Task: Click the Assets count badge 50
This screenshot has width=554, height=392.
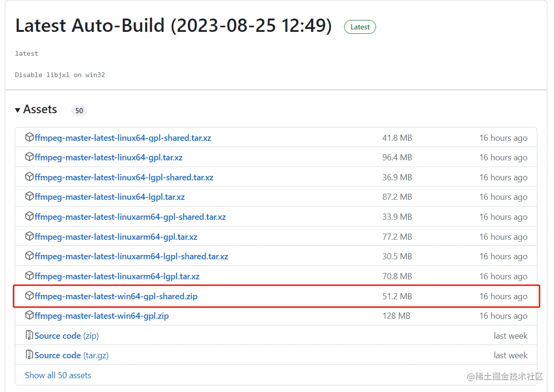Action: [x=79, y=110]
